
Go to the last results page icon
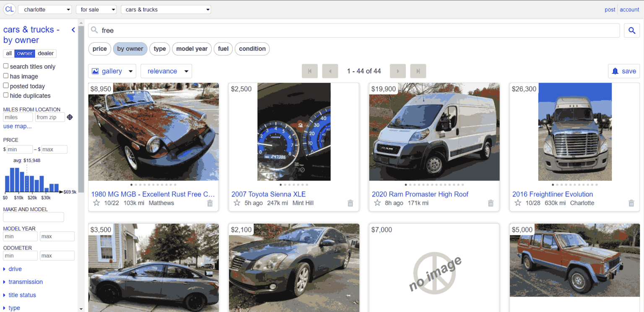[x=418, y=71]
